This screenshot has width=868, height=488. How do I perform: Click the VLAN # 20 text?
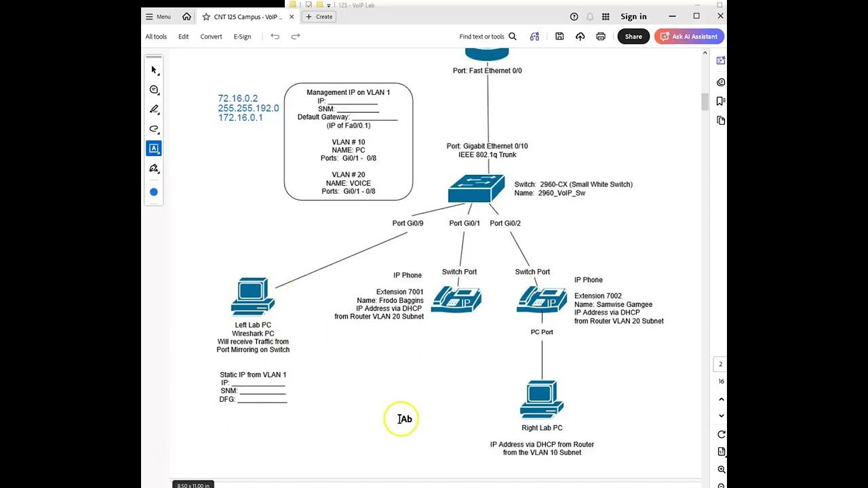click(348, 175)
